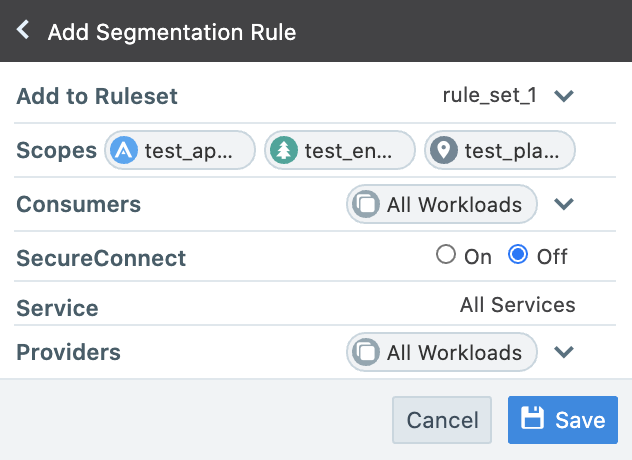Click the workloads icon in Consumers pill
This screenshot has height=460, width=632.
[x=366, y=204]
